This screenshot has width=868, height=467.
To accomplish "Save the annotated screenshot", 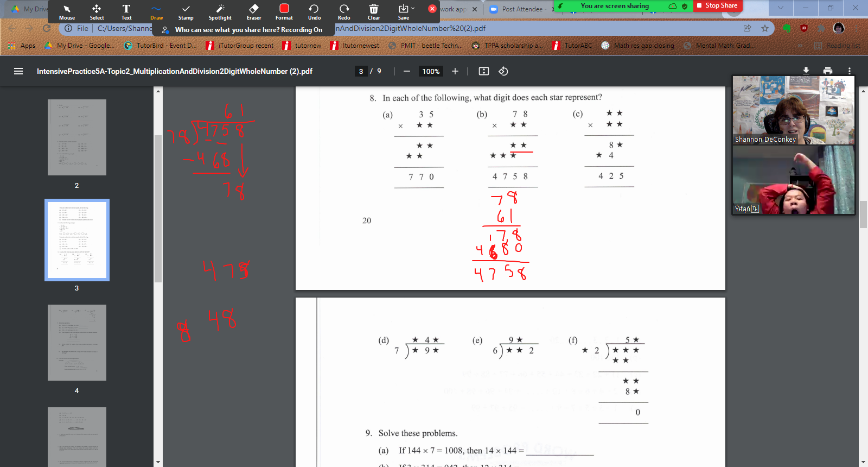I will (x=403, y=11).
